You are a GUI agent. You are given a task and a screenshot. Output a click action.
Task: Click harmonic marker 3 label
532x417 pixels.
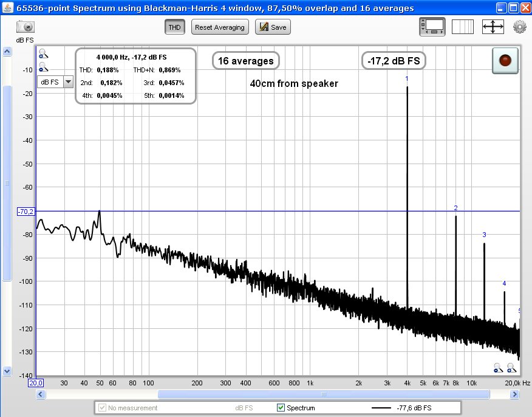click(484, 235)
